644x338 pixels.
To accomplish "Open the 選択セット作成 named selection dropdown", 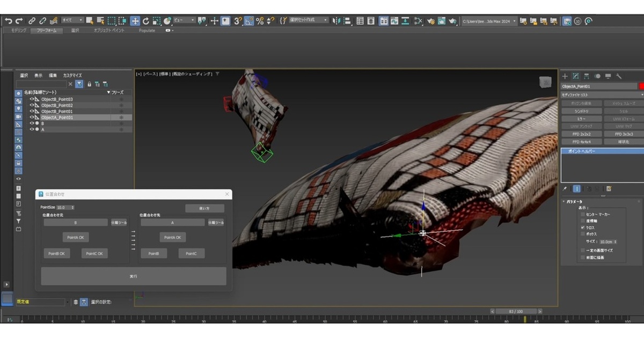I will point(308,20).
